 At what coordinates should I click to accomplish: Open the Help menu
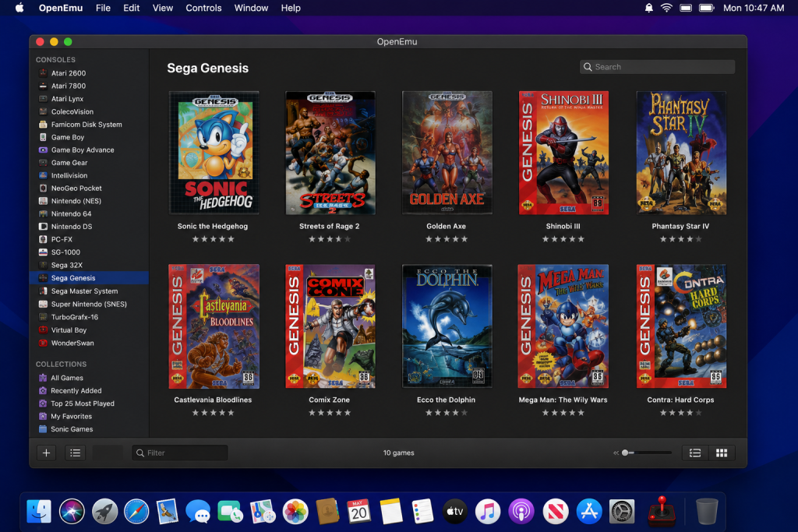[x=291, y=8]
